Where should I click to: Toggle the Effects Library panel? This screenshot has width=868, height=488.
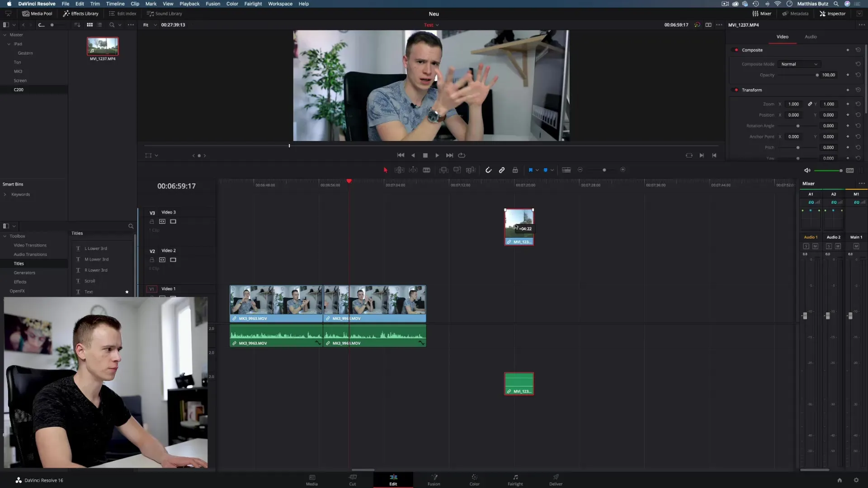coord(81,14)
